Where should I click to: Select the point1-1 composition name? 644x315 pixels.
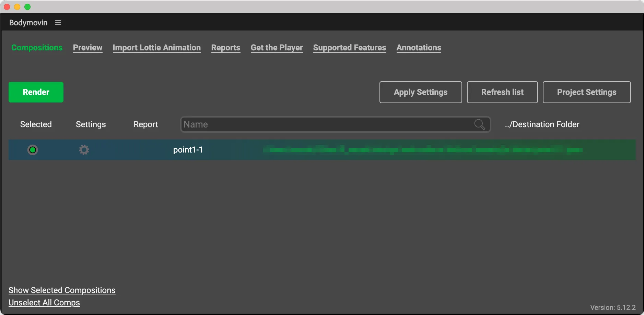coord(188,150)
